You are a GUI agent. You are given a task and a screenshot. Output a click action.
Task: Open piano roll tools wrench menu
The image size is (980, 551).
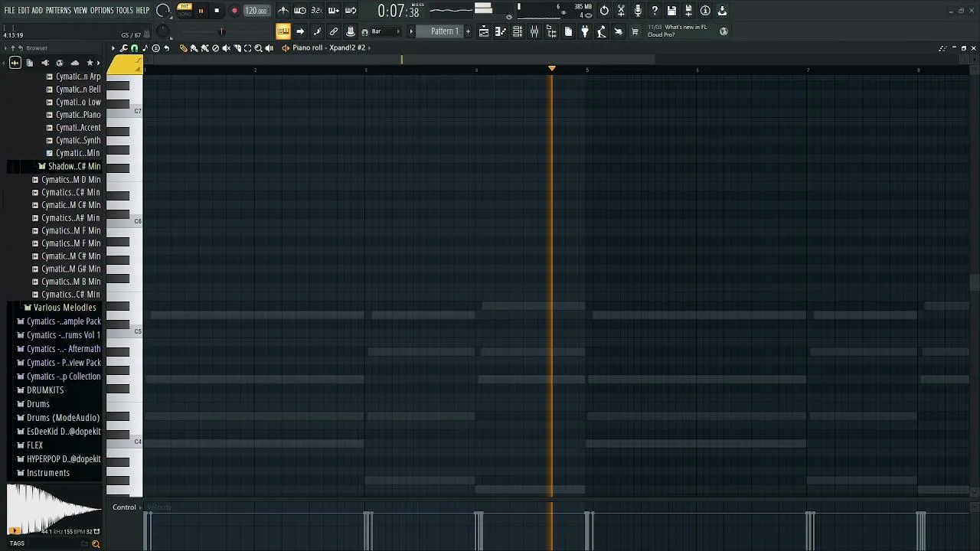click(124, 48)
